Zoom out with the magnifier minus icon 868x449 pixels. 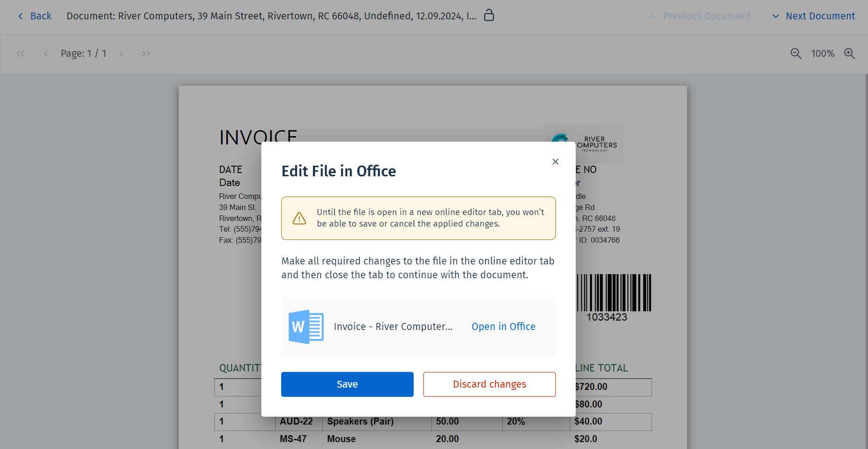[x=796, y=54]
